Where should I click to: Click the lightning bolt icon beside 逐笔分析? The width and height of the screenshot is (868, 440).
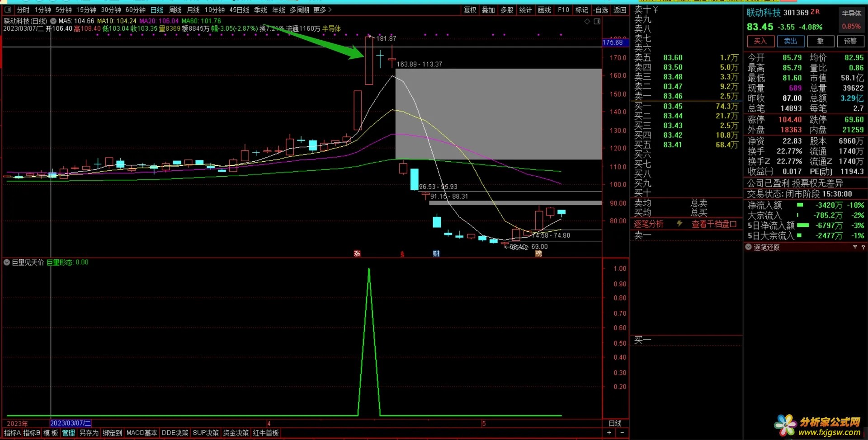(679, 224)
